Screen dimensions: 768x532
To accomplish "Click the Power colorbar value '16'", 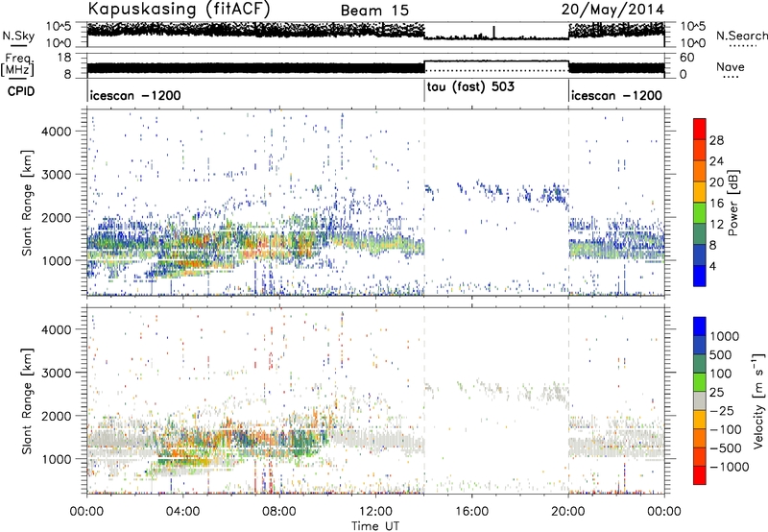I will [716, 204].
